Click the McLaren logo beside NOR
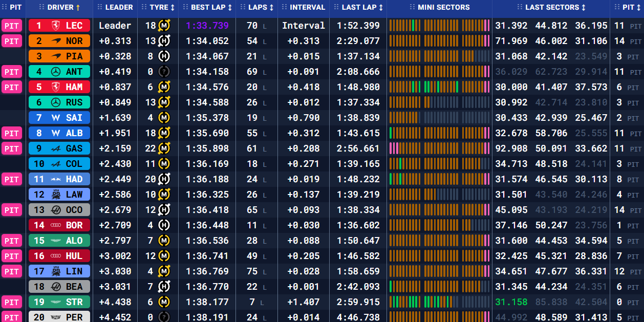Screen dimensions: 644x322 pyautogui.click(x=56, y=41)
